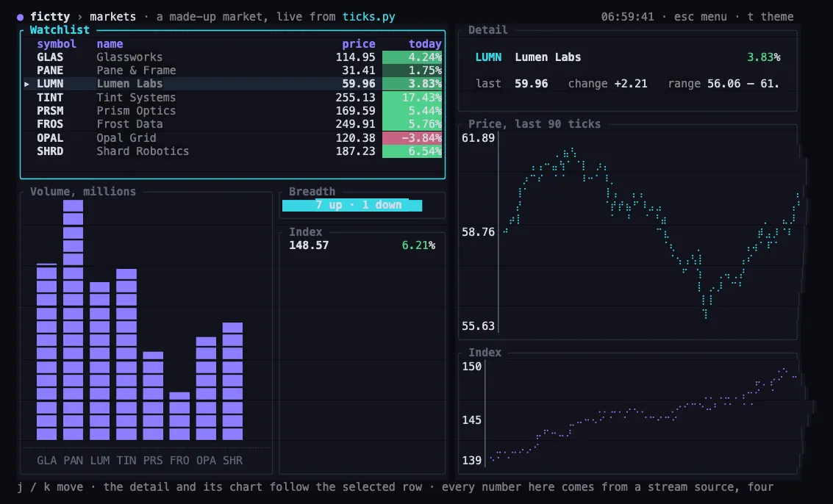The width and height of the screenshot is (833, 504).
Task: Click the 3.83% figure in Detail panel
Action: click(x=763, y=57)
